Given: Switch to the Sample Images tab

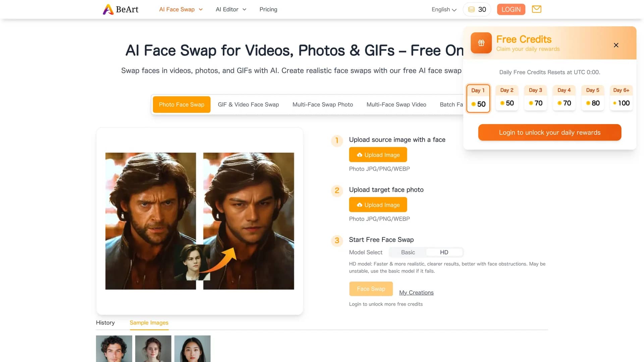Looking at the screenshot, I should coord(149,323).
